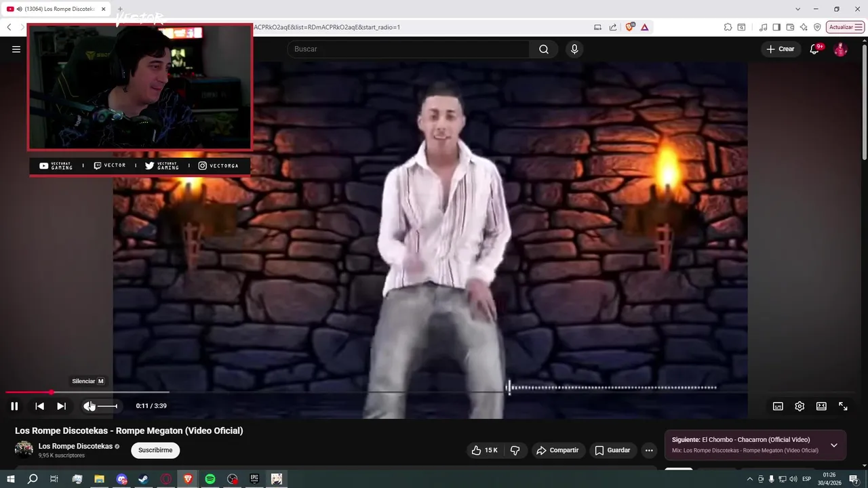This screenshot has height=488, width=868.
Task: Open the music note playlist icon
Action: point(764,27)
